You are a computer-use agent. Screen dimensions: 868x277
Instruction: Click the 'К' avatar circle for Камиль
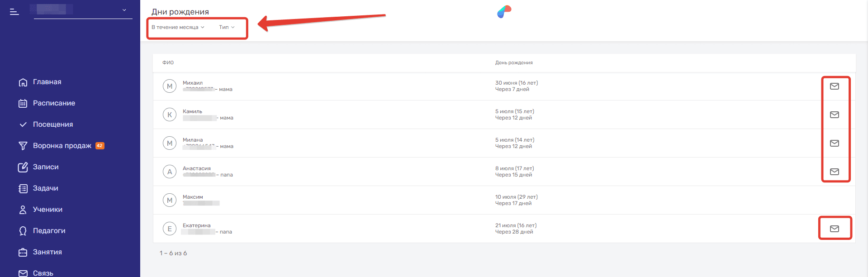click(170, 115)
